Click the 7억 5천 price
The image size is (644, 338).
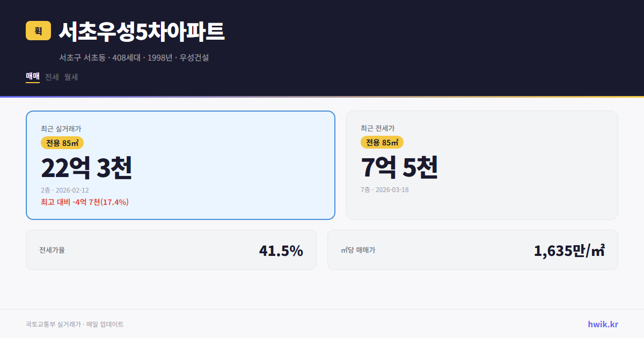coord(400,167)
